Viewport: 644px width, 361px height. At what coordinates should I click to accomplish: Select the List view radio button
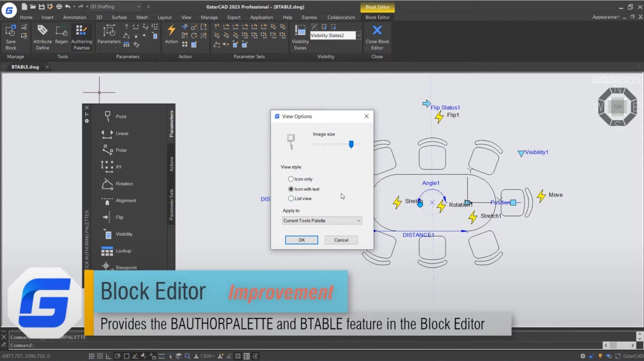pos(291,199)
